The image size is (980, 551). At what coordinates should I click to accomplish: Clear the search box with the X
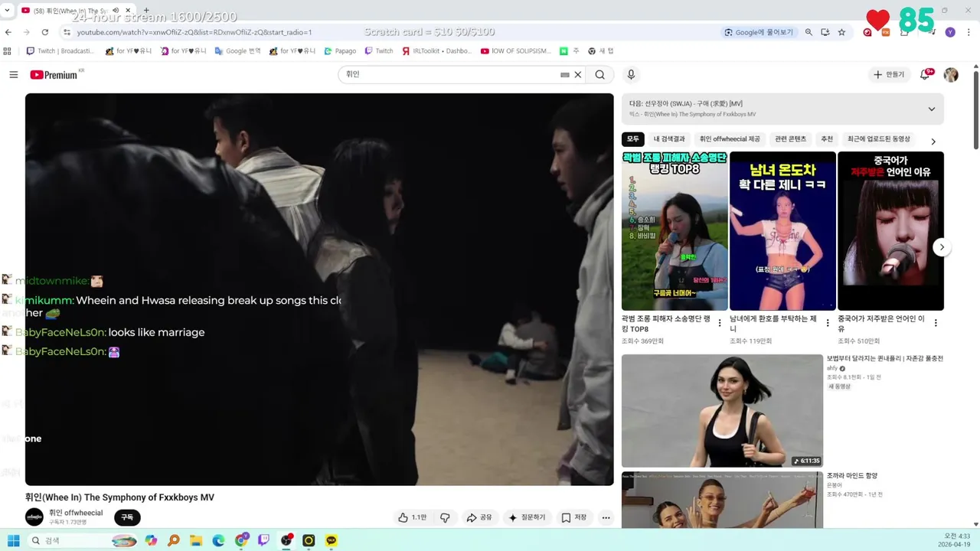point(578,74)
